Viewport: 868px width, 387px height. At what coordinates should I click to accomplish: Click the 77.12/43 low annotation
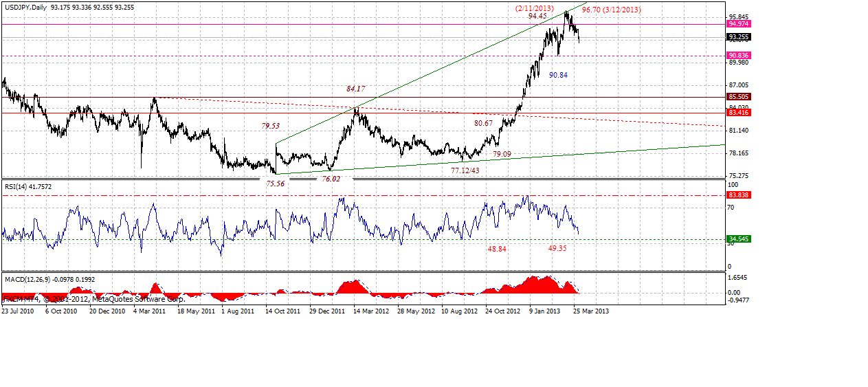point(465,170)
